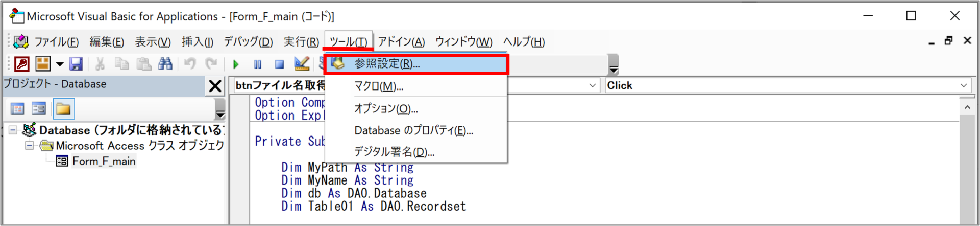This screenshot has height=226, width=980.
Task: Collapse the Database project tree node
Action: 13,130
